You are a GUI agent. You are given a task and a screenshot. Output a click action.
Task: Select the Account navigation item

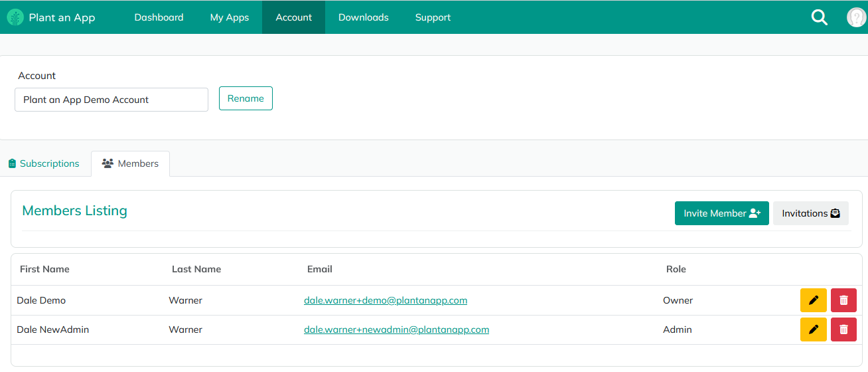tap(293, 17)
